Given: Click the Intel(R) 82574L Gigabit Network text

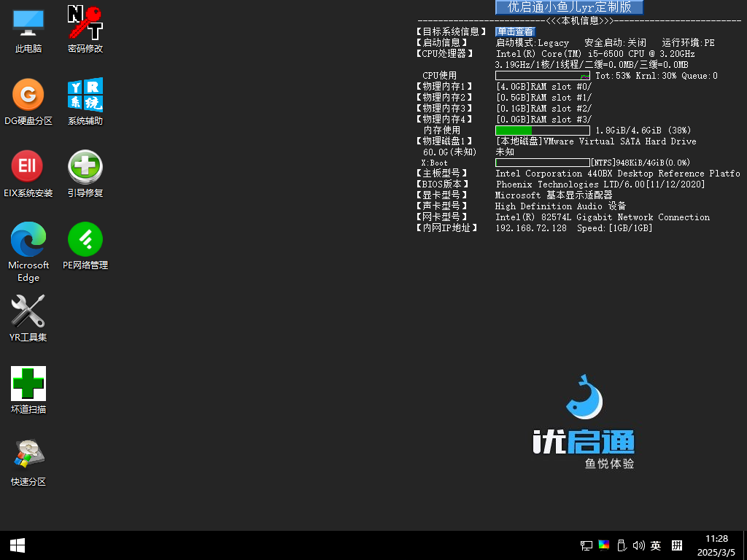Looking at the screenshot, I should tap(603, 217).
